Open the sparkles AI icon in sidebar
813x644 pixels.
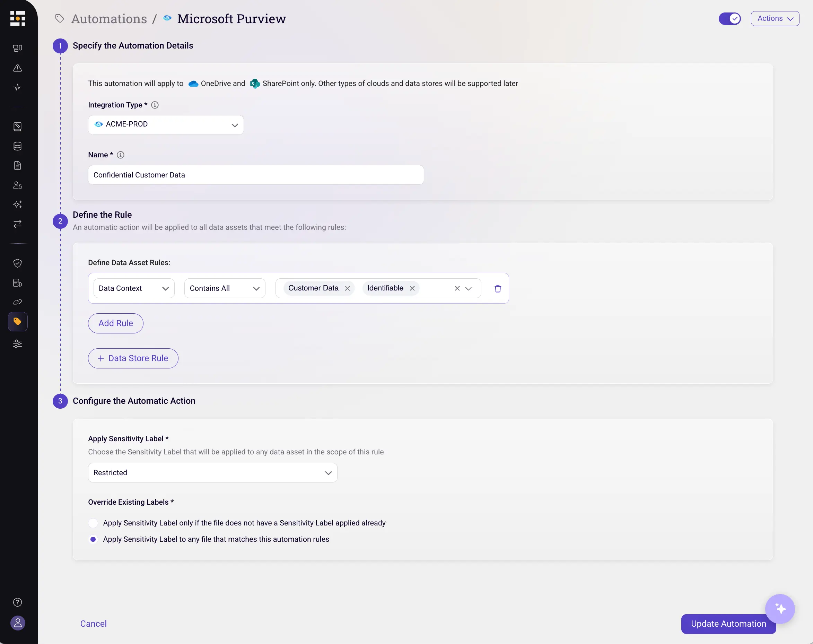[x=18, y=204]
